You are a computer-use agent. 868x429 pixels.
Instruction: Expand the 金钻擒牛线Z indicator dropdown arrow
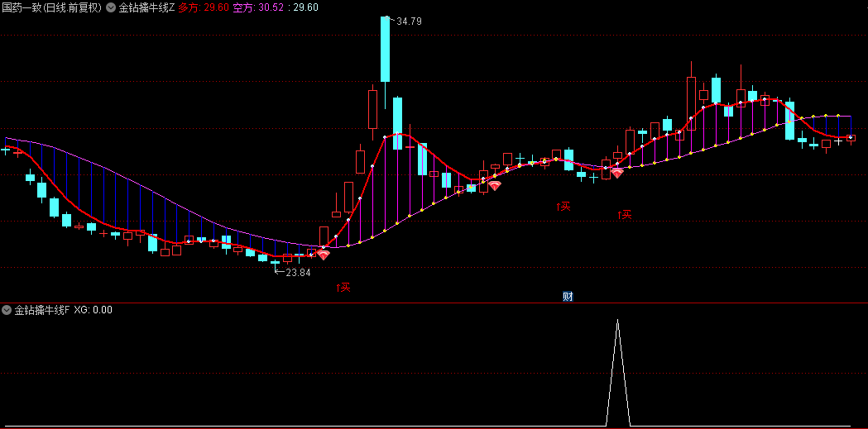point(111,8)
